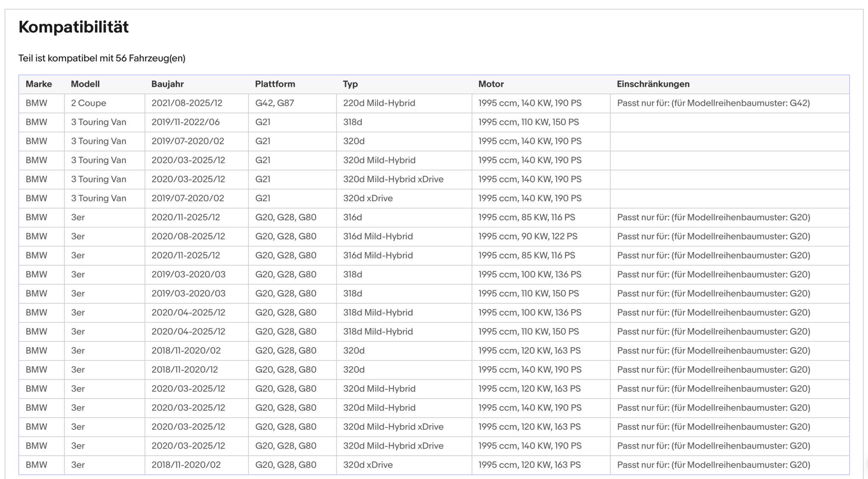This screenshot has width=868, height=479.
Task: Click '2020/03-2025/12' in the G21 320d Mild-Hybrid xDrive row
Action: pyautogui.click(x=188, y=179)
